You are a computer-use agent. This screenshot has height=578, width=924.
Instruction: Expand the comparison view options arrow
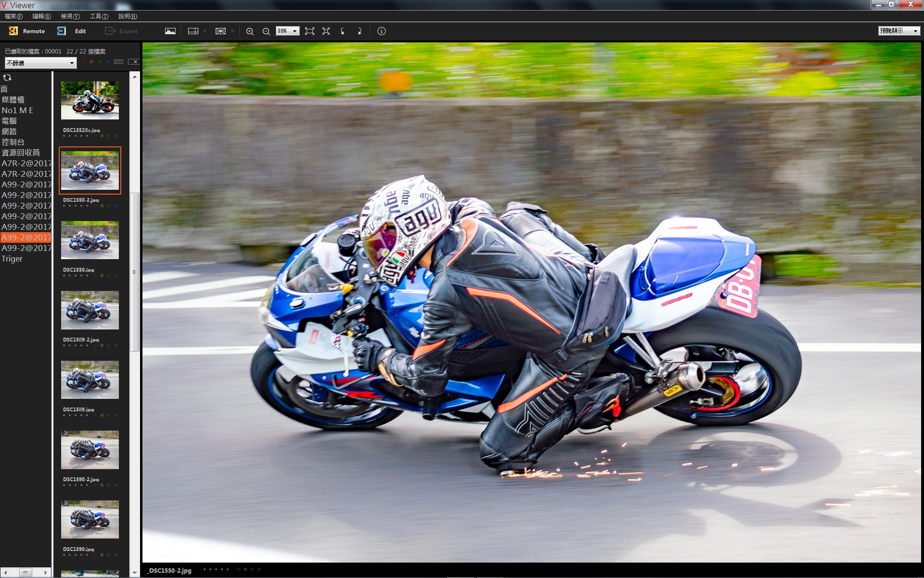click(232, 31)
